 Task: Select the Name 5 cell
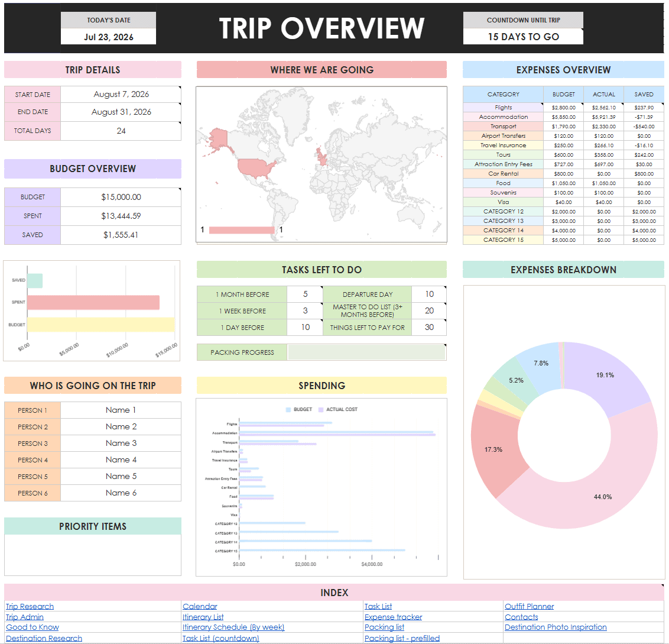click(x=121, y=476)
